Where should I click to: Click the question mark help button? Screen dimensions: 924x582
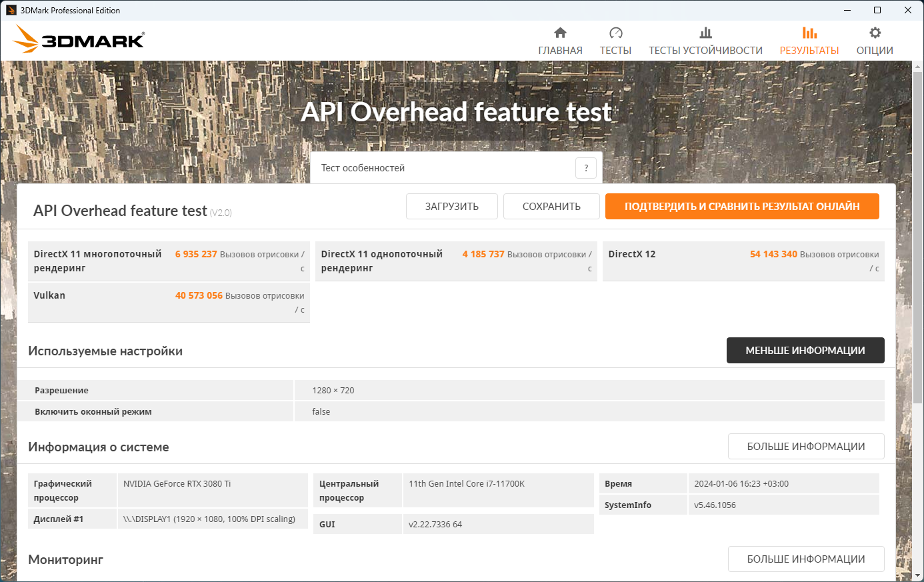[x=586, y=168]
